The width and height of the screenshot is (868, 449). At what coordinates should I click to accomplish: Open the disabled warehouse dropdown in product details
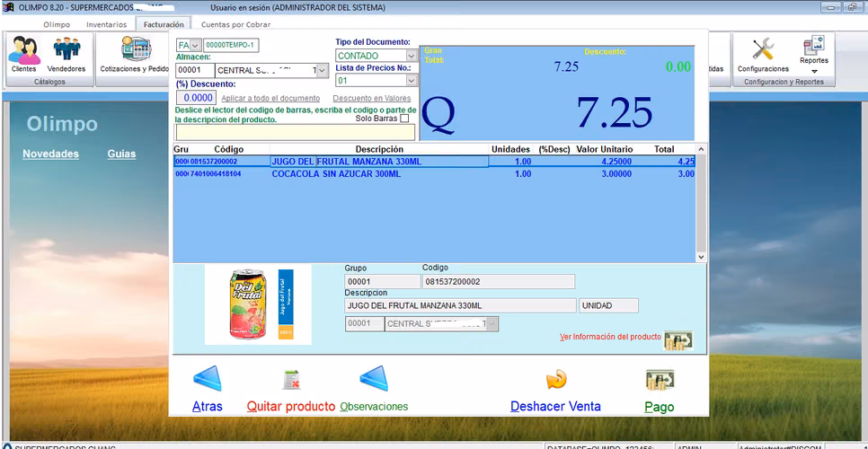tap(492, 324)
